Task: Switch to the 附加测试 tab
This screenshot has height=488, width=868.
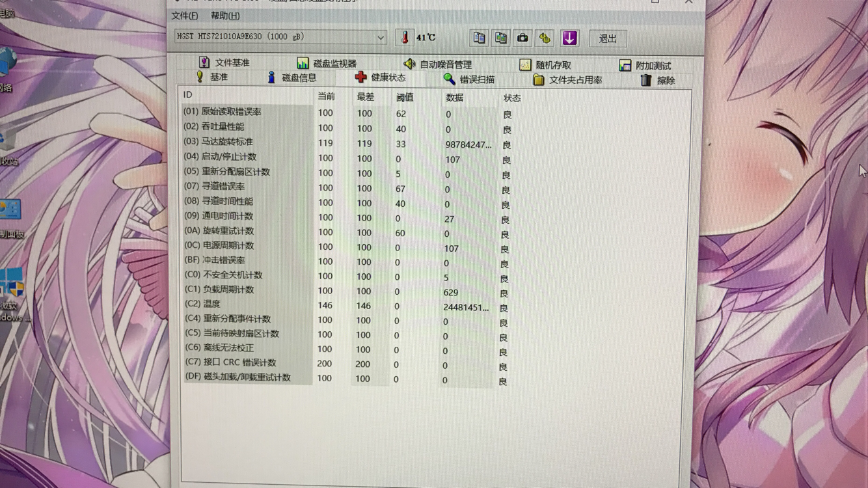Action: 645,66
